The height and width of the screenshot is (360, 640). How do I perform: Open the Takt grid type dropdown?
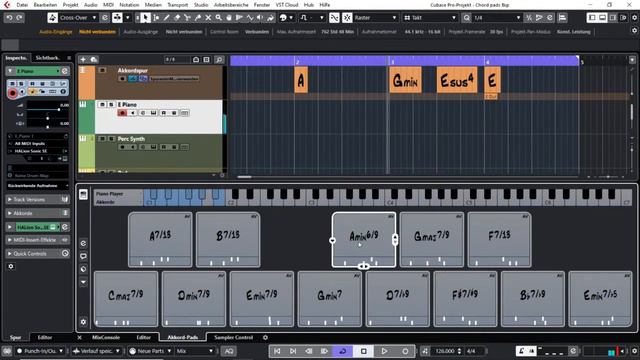coord(430,18)
